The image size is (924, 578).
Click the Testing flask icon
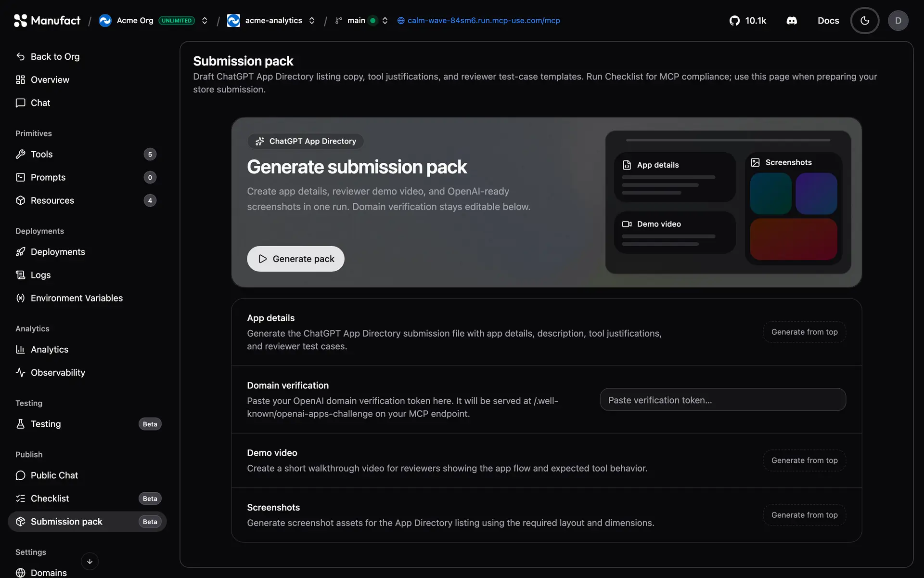(20, 424)
